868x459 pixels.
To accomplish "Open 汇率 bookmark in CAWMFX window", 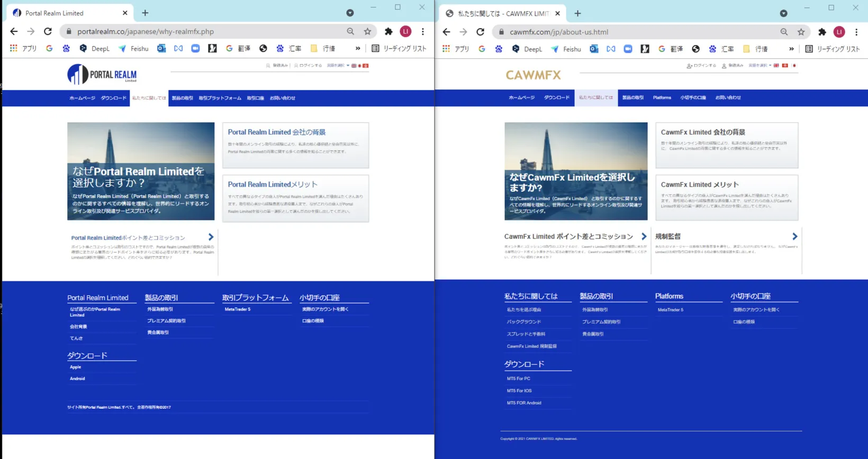I will click(x=722, y=49).
